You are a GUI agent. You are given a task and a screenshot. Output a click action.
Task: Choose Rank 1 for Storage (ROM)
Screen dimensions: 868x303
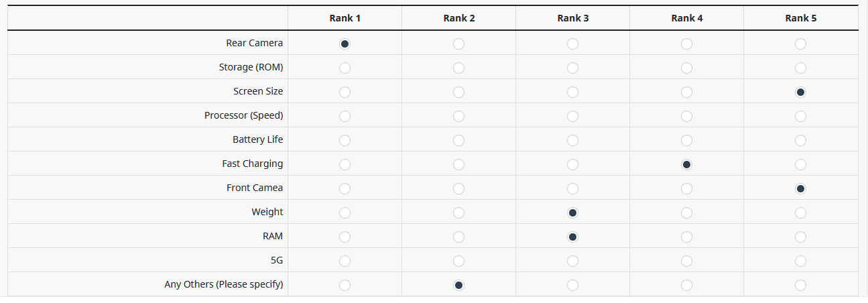345,68
